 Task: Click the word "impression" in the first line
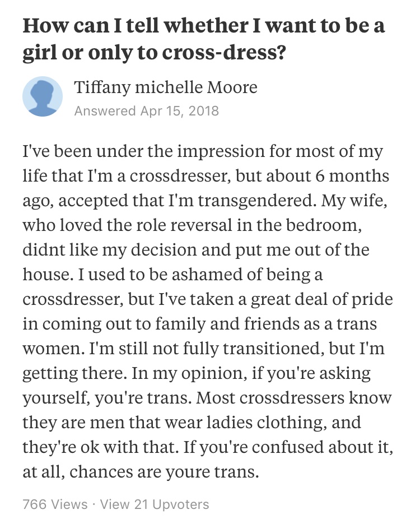coord(221,151)
